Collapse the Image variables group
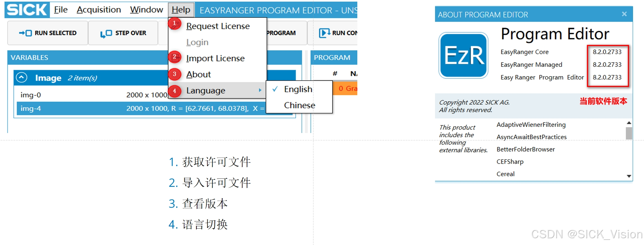The width and height of the screenshot is (644, 245). point(22,77)
